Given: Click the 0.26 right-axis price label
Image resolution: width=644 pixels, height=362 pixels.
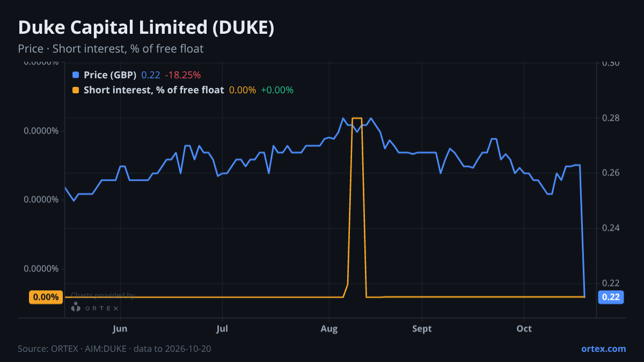Looking at the screenshot, I should click(611, 173).
